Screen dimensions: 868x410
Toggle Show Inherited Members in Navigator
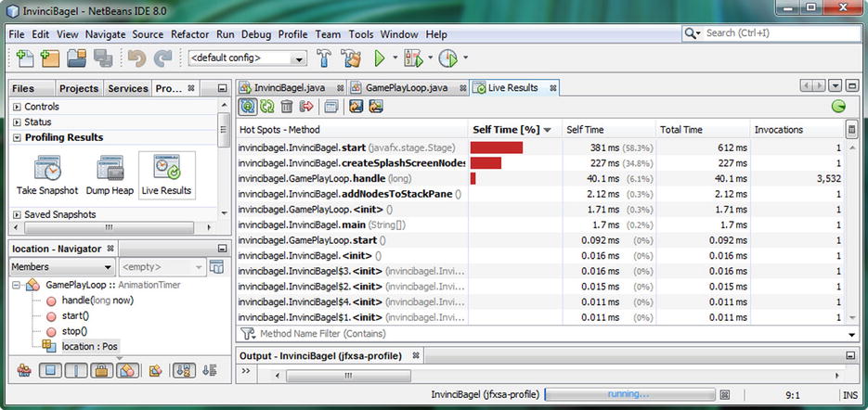(x=23, y=371)
